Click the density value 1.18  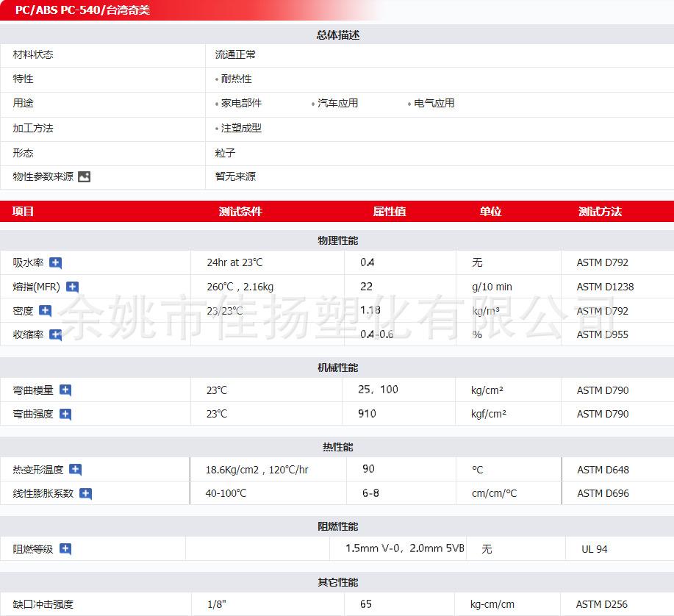pyautogui.click(x=370, y=310)
